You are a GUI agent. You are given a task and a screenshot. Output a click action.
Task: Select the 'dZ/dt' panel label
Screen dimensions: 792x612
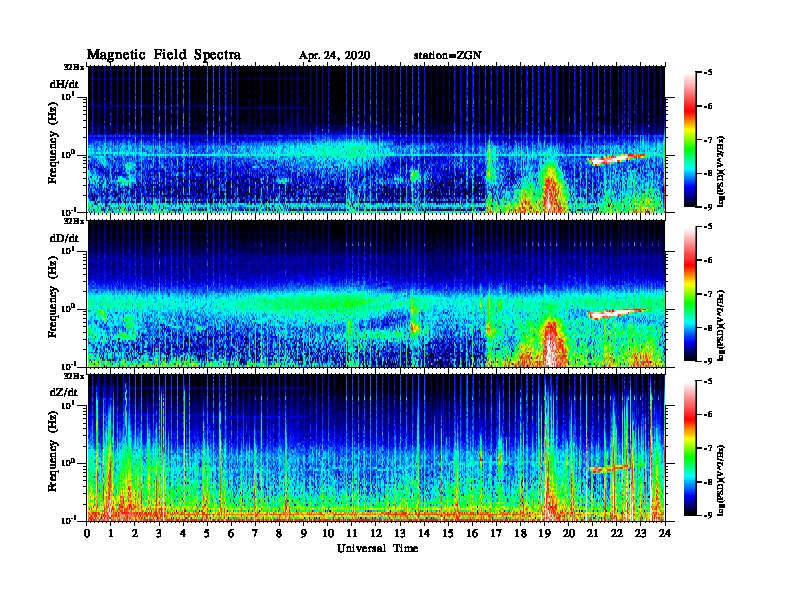point(64,392)
